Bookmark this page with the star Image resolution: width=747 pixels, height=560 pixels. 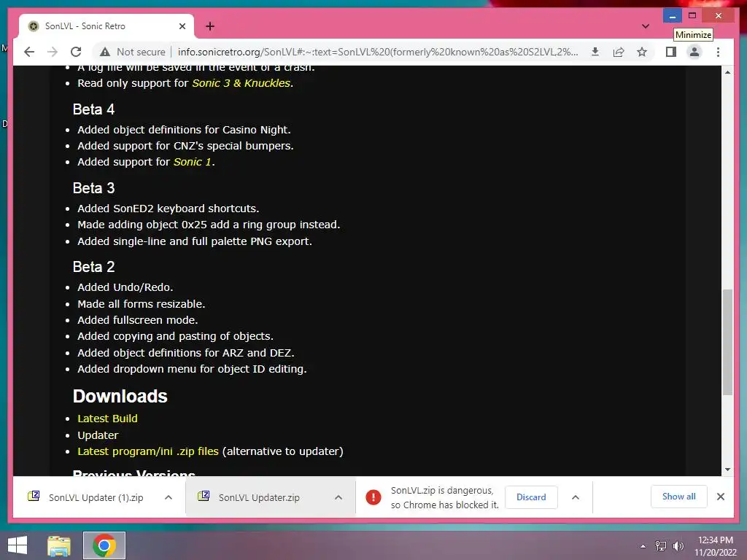[642, 52]
